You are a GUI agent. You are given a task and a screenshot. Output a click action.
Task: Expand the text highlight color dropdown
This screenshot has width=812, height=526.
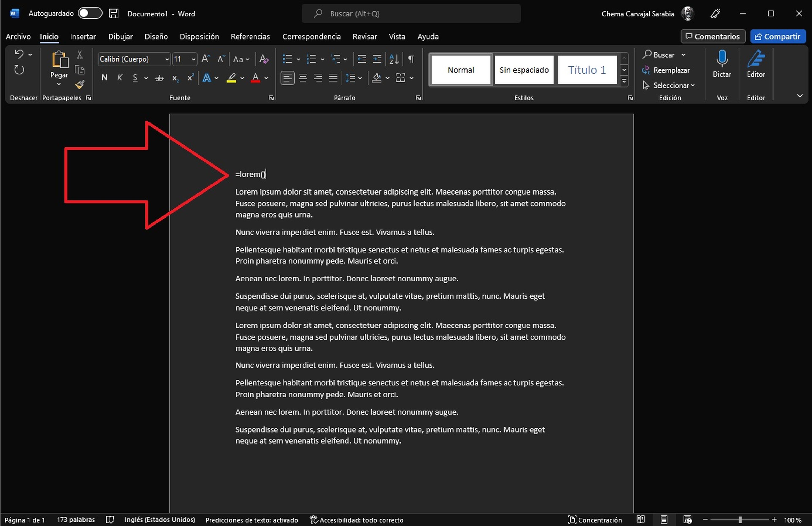[x=242, y=78]
